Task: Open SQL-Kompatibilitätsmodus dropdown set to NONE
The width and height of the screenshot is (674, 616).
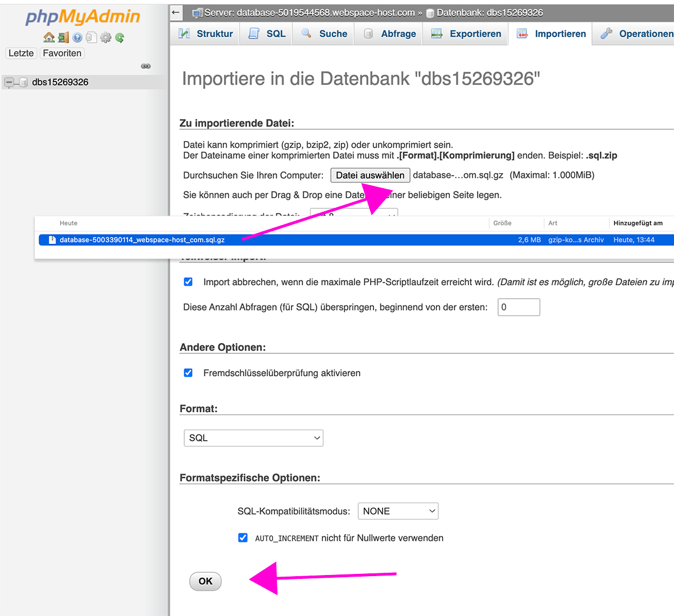Action: coord(398,511)
